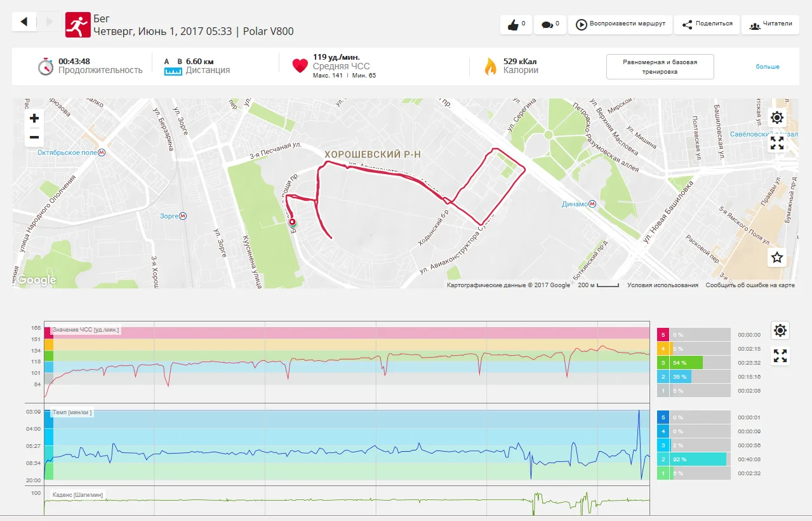This screenshot has width=812, height=521.
Task: Click the star favorite icon on map
Action: [x=777, y=257]
